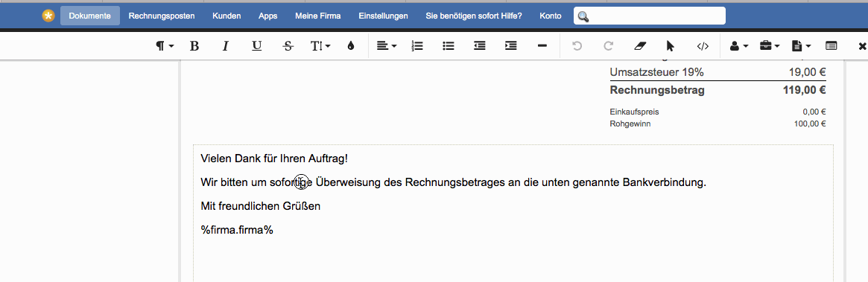
Task: Clear formatting with the eraser icon
Action: [x=639, y=46]
